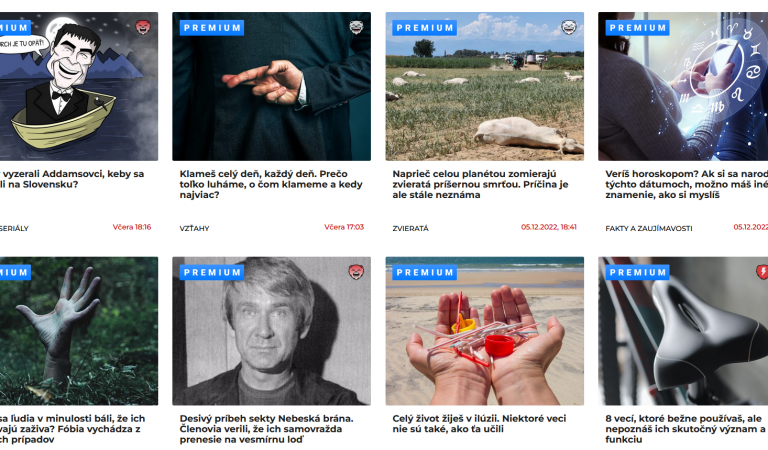Select the FAKTY A ZAUJÍMAVOSTI category label
Screen dimensions: 768x450
[649, 228]
